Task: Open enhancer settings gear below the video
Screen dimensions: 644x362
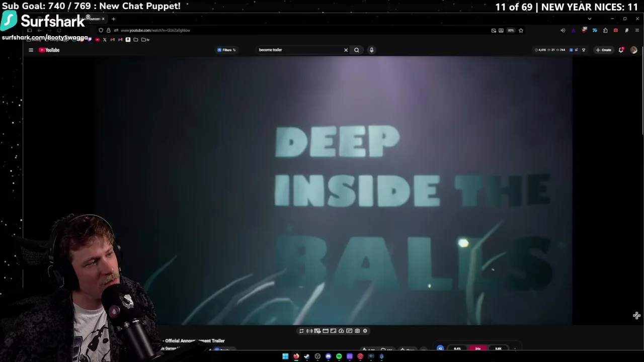Action: [x=365, y=331]
